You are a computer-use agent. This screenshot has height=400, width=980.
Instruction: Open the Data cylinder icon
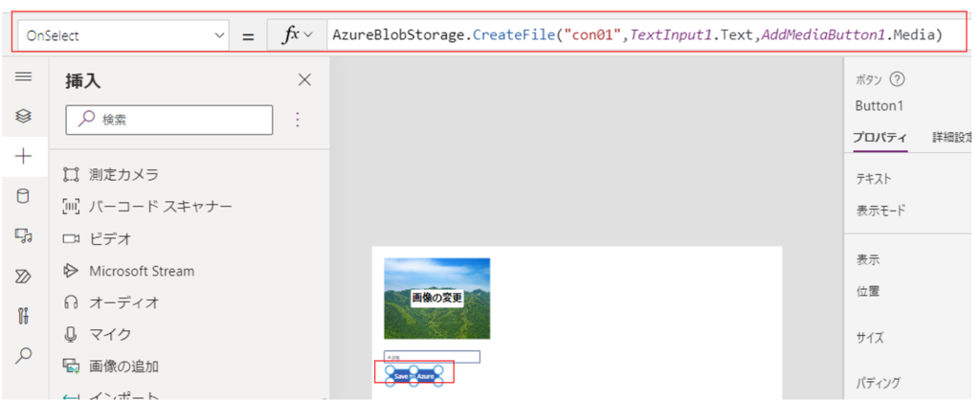tap(24, 196)
